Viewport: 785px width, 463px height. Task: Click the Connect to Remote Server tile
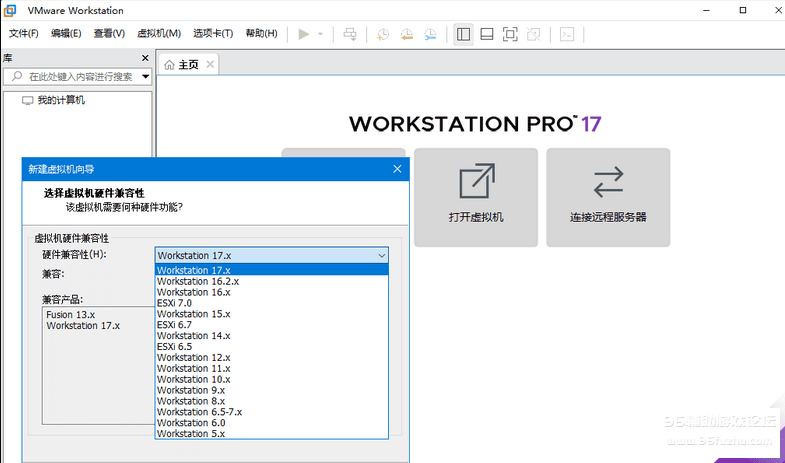coord(608,197)
